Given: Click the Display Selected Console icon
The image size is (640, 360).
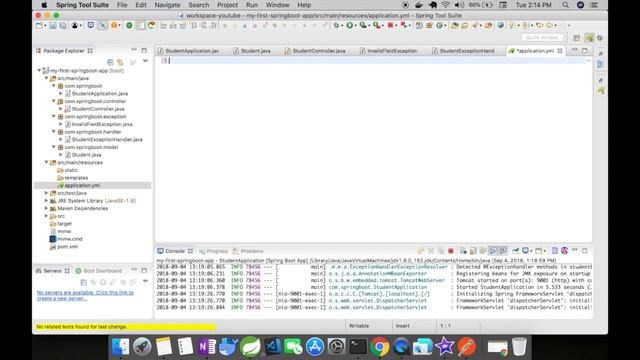Looking at the screenshot, I should [526, 251].
